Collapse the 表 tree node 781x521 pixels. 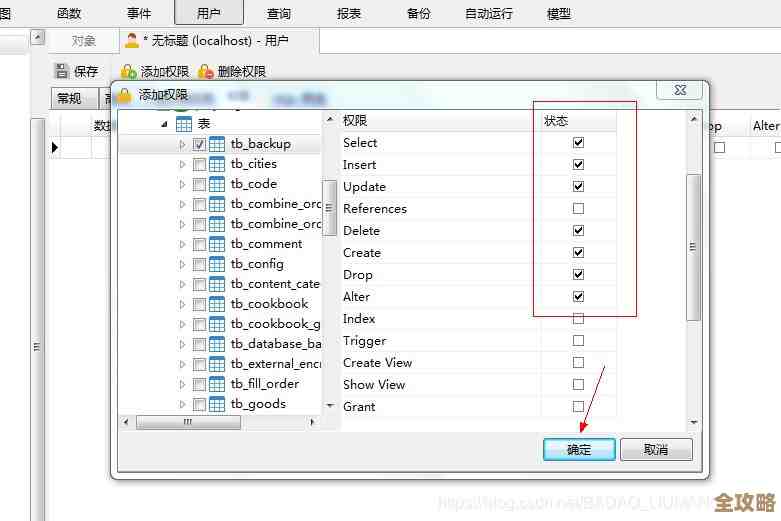164,124
